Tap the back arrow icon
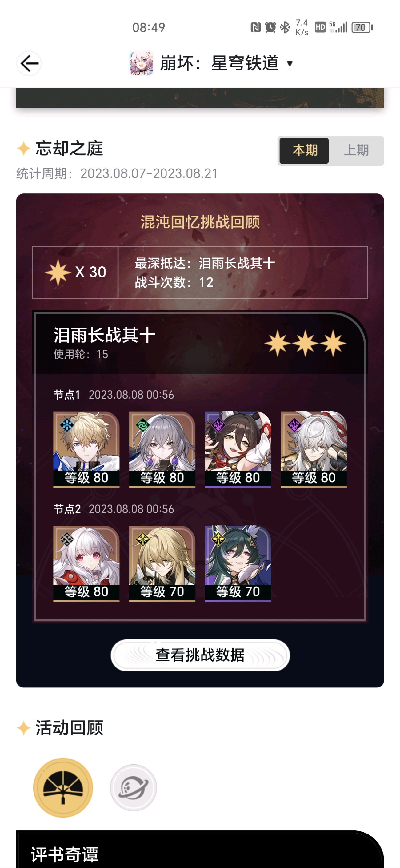This screenshot has width=400, height=868. point(29,63)
